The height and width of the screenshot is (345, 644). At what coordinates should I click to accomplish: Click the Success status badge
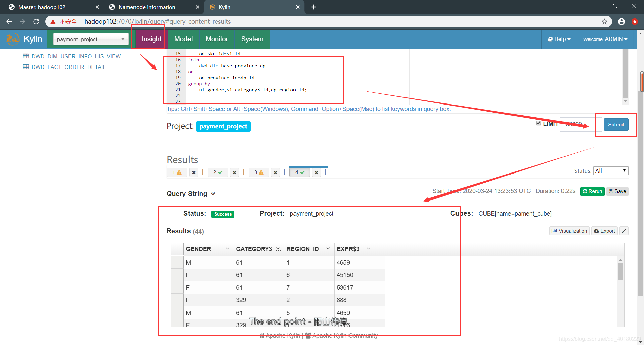click(x=223, y=214)
